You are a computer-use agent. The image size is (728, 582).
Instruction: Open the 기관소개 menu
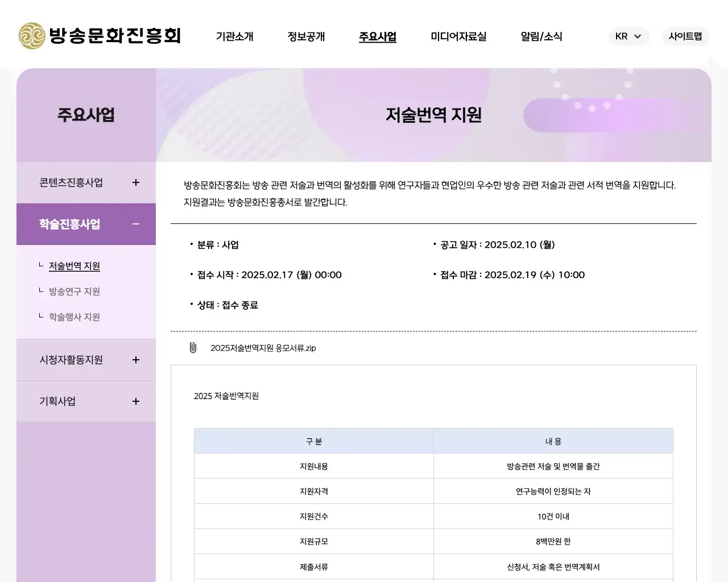tap(234, 36)
